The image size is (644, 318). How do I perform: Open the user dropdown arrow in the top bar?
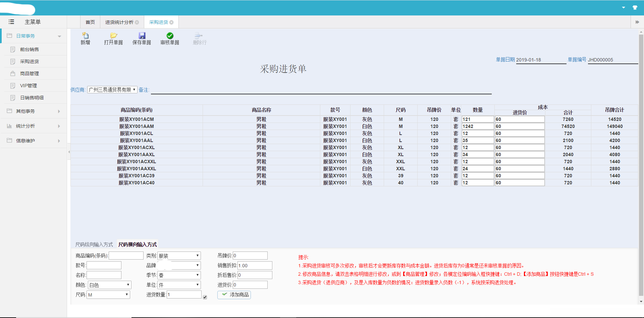pyautogui.click(x=624, y=7)
